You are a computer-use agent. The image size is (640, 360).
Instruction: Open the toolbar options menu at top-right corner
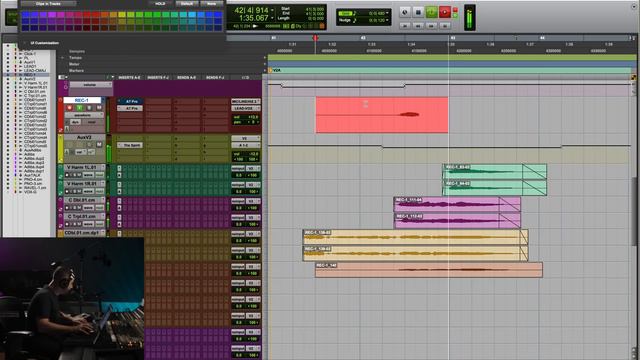tap(634, 7)
